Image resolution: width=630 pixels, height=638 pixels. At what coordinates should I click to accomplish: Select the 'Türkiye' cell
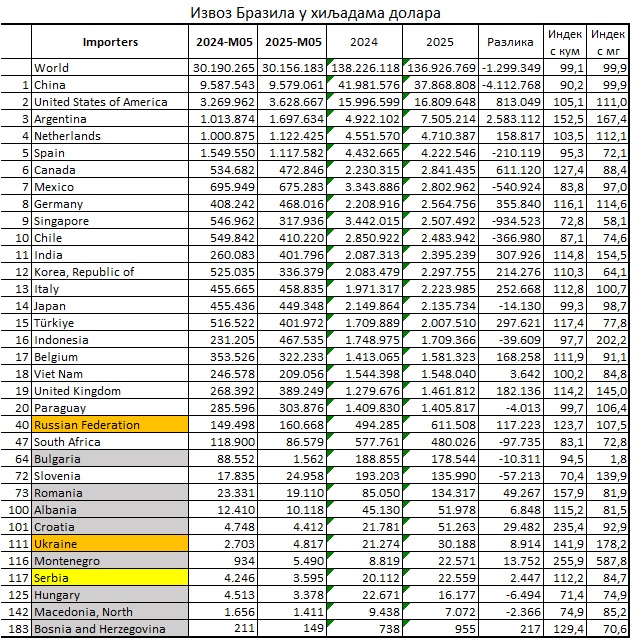[110, 323]
